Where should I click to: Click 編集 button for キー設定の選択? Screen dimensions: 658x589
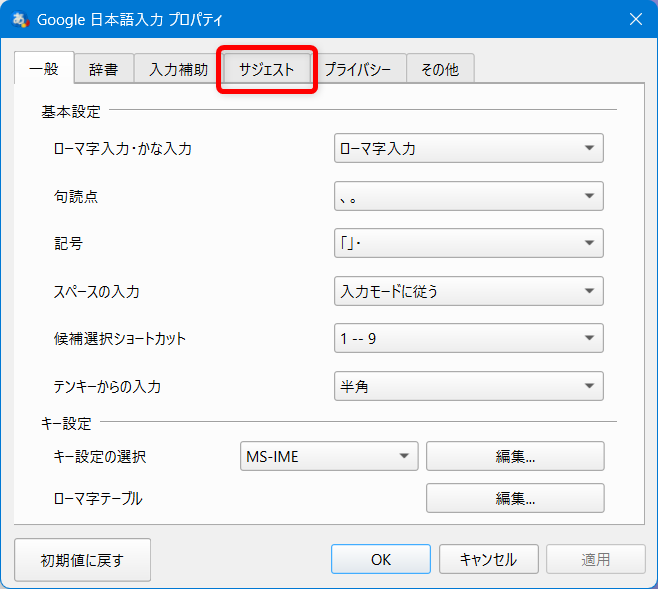click(515, 456)
